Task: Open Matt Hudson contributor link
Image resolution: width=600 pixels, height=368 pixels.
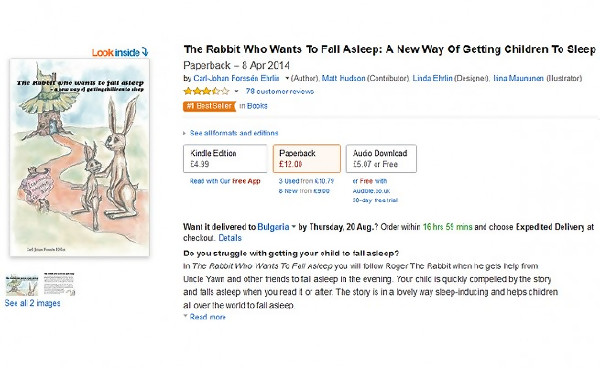Action: click(x=343, y=78)
